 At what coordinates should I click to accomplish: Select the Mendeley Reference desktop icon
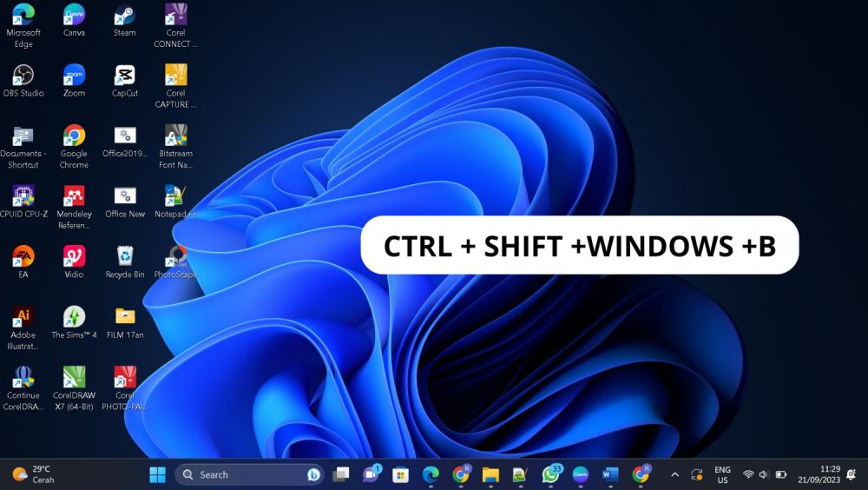(x=74, y=208)
